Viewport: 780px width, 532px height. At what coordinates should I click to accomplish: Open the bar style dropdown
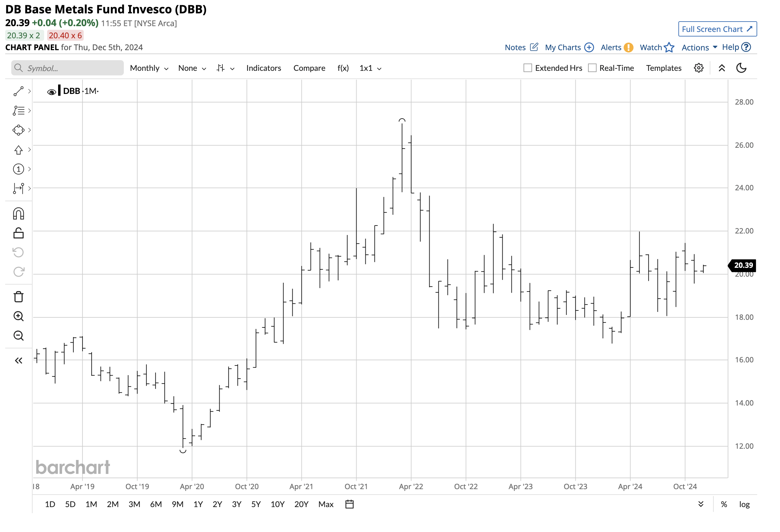tap(225, 68)
